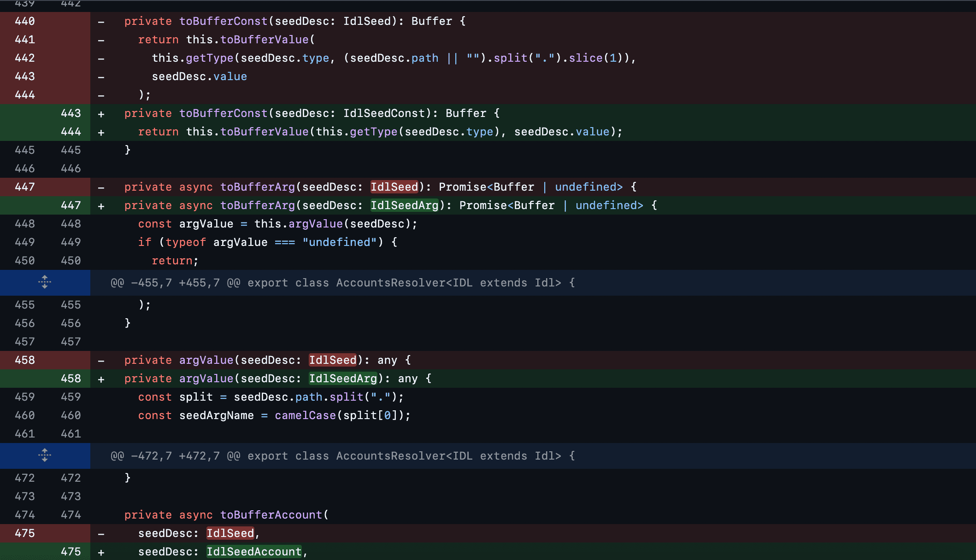Click the minus marker on deleted line 447

(101, 187)
